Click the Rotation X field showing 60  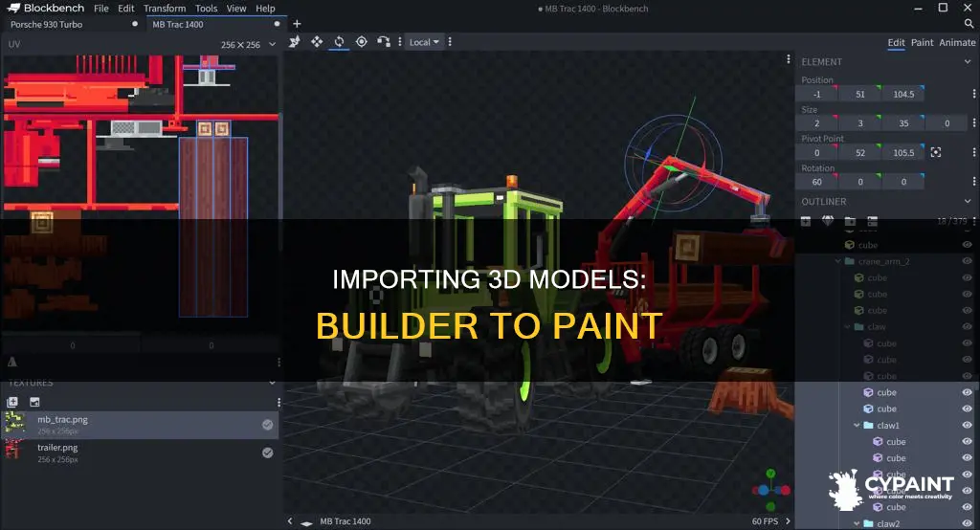pyautogui.click(x=816, y=182)
